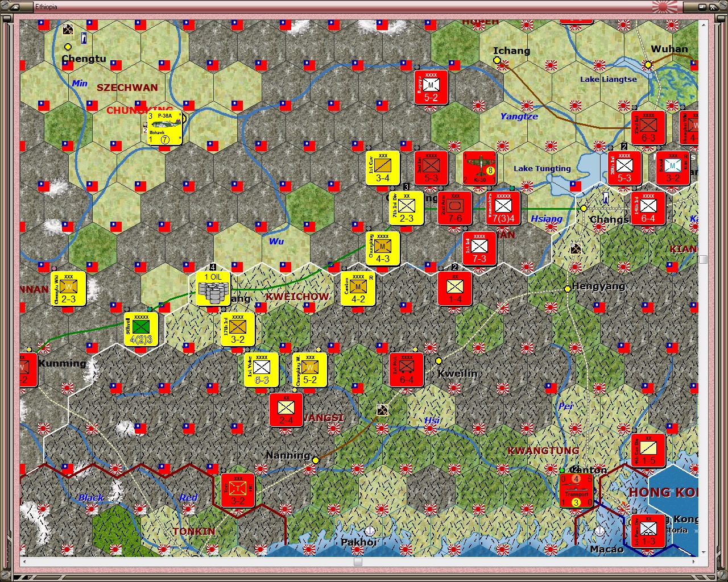Click the horizontal scrollbar right arrow
This screenshot has height=582, width=728.
694,562
